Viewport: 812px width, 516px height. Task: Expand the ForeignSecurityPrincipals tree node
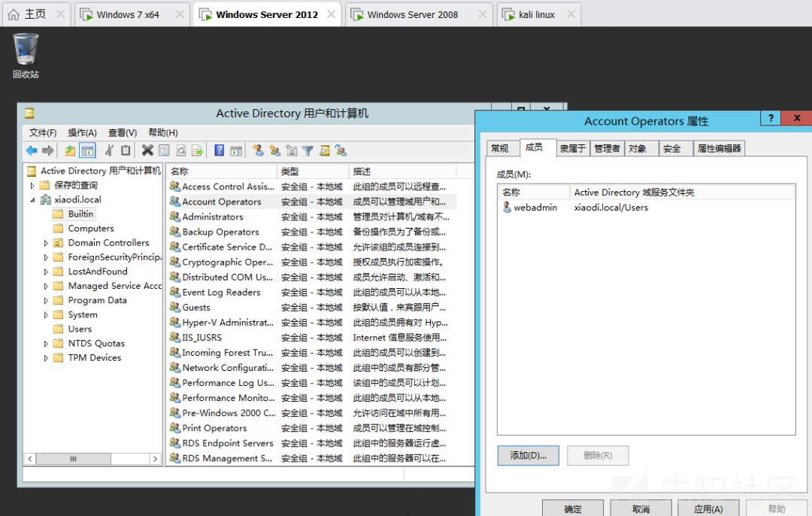click(x=46, y=257)
